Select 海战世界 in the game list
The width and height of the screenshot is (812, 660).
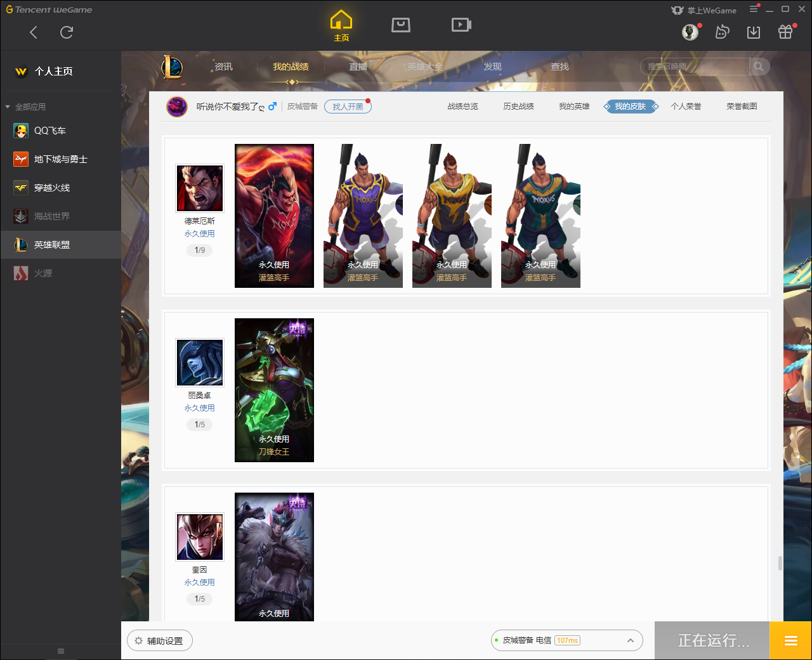60,216
